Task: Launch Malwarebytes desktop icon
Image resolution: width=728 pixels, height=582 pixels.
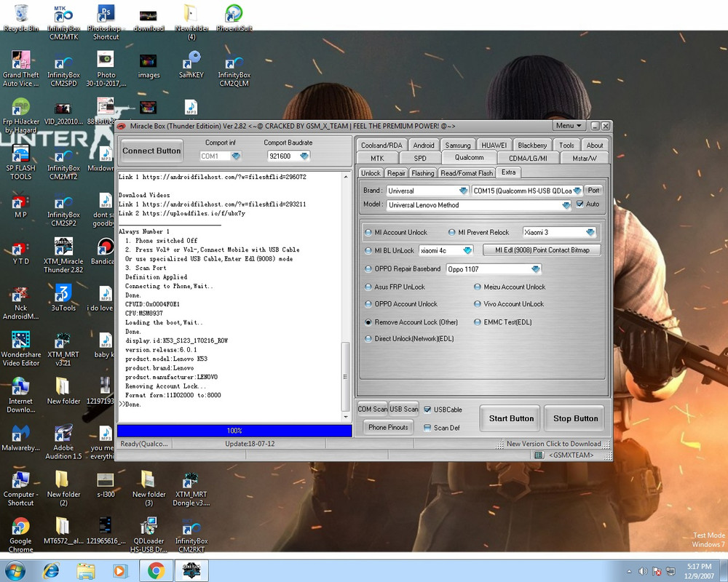Action: pos(21,438)
